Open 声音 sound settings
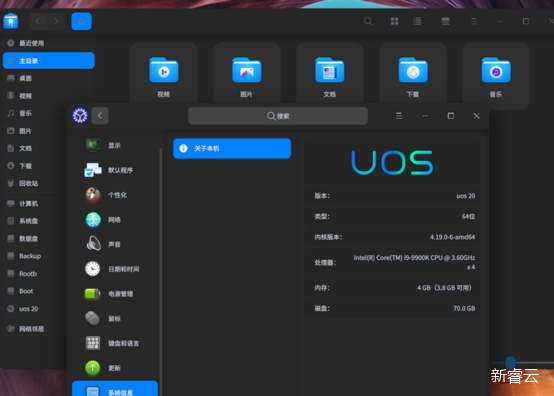This screenshot has height=396, width=554. 115,244
